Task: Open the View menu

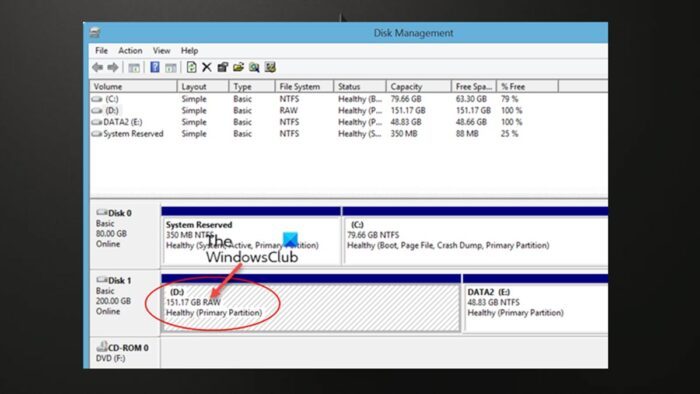Action: pos(162,51)
